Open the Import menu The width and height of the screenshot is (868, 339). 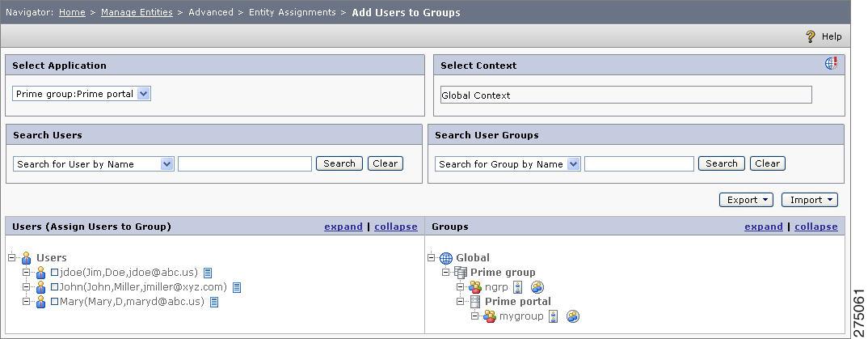[x=809, y=200]
